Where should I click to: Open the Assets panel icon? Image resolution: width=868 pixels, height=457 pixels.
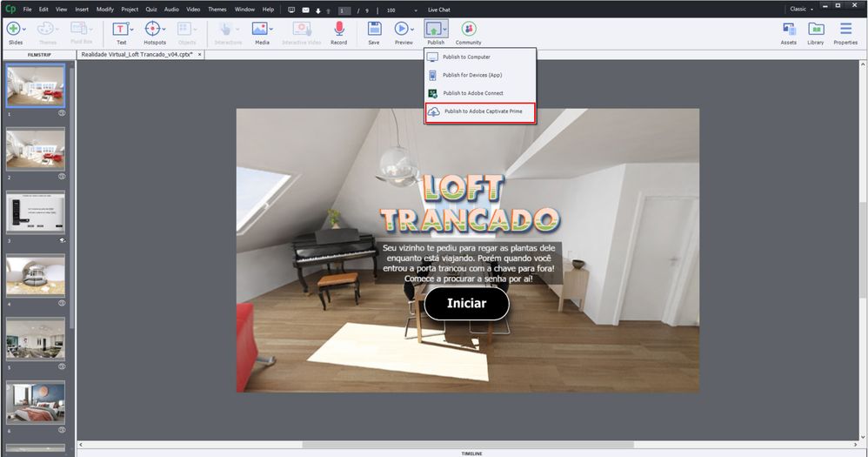coord(788,30)
